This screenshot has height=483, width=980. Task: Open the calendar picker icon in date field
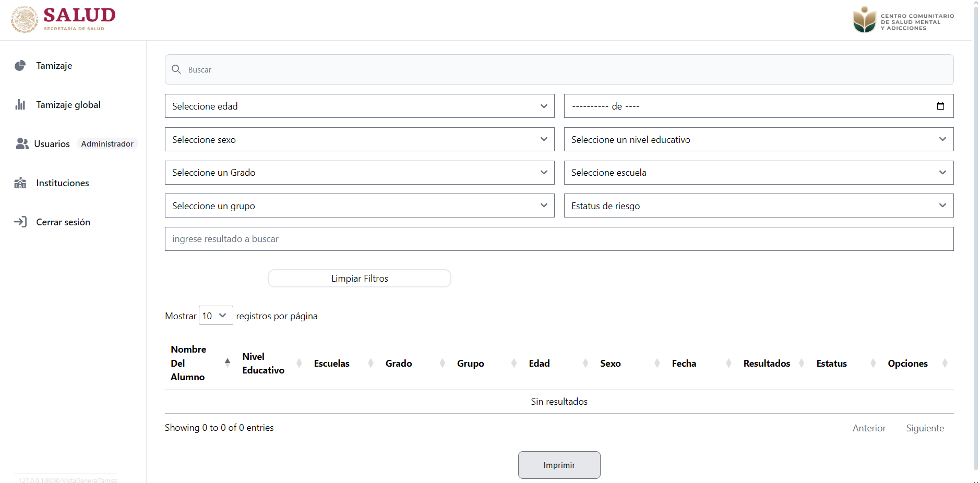point(940,106)
